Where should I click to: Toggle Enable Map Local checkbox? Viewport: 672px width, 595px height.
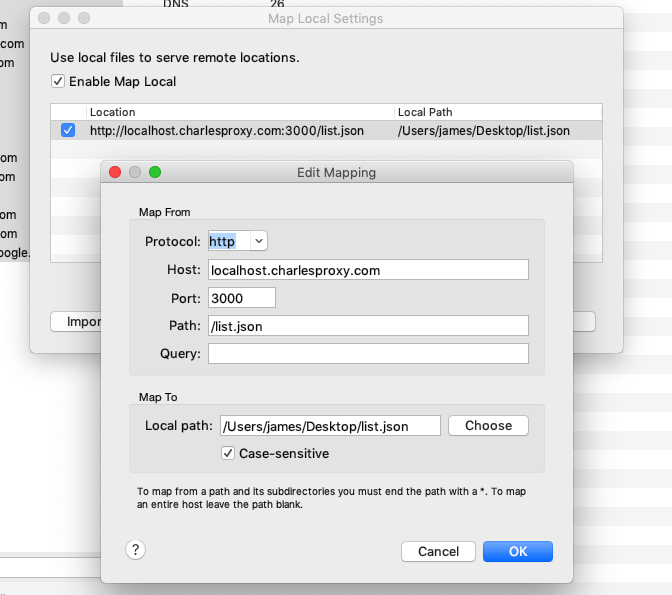pos(58,81)
